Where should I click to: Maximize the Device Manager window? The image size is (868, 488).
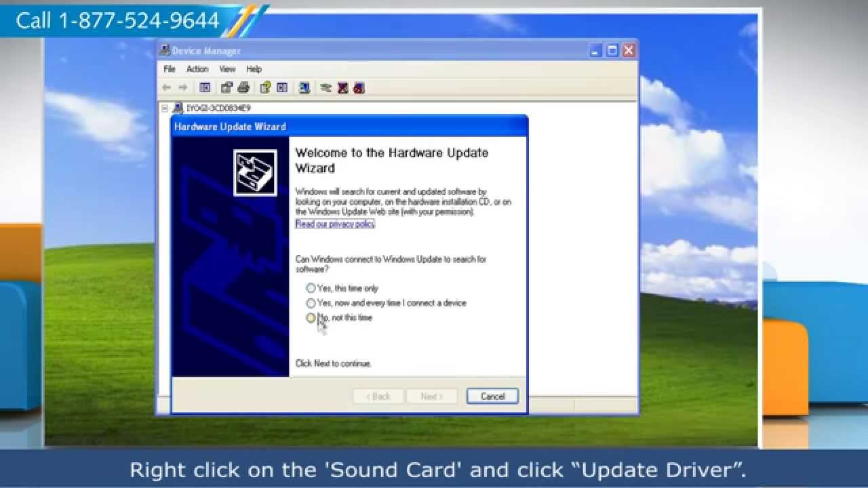(612, 51)
